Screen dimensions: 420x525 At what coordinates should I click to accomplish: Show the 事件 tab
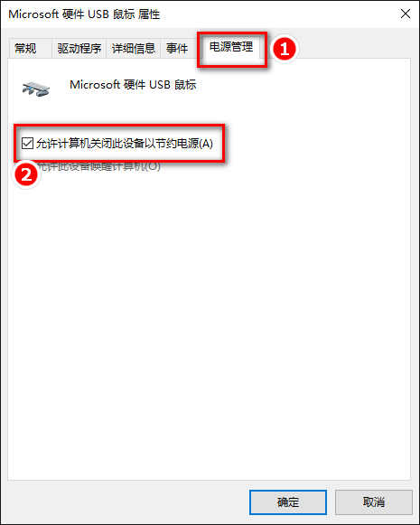click(177, 49)
